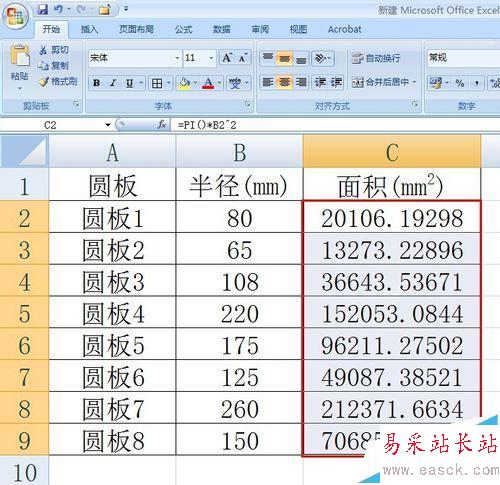Expand the 合并后居中 dropdown arrow
Viewport: 500px width, 485px height.
(414, 82)
